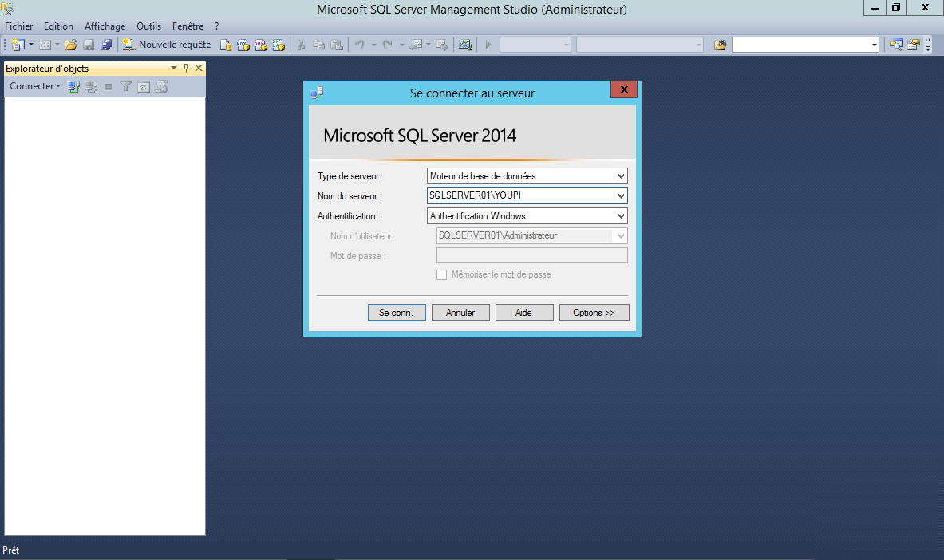Click the Mot de passe field
Image resolution: width=944 pixels, height=560 pixels.
coord(531,255)
